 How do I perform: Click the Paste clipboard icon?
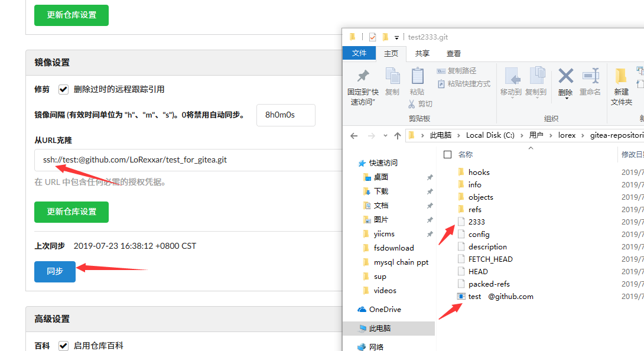(417, 76)
